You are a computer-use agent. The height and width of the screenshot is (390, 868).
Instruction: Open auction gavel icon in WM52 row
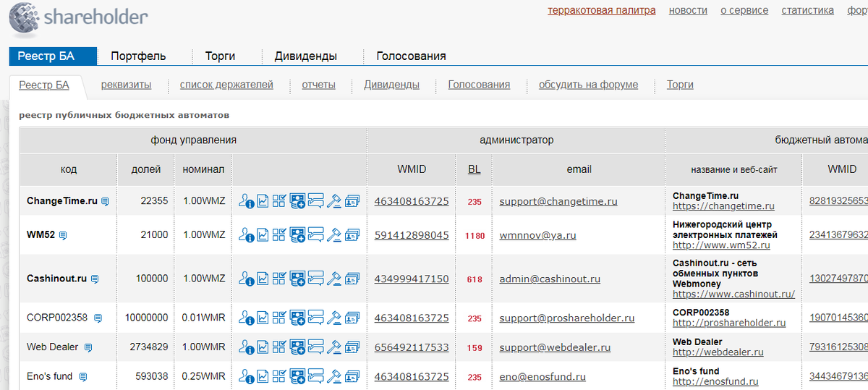[333, 235]
